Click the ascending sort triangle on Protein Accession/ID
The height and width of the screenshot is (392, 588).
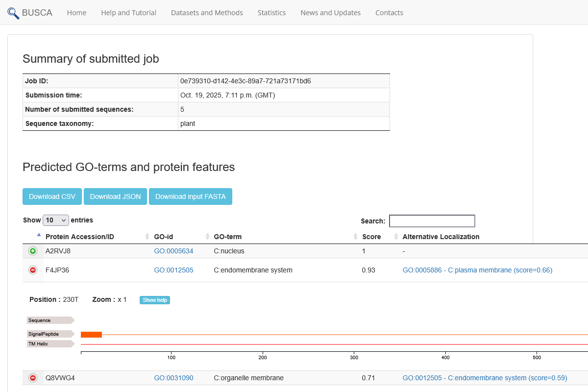[x=40, y=234]
